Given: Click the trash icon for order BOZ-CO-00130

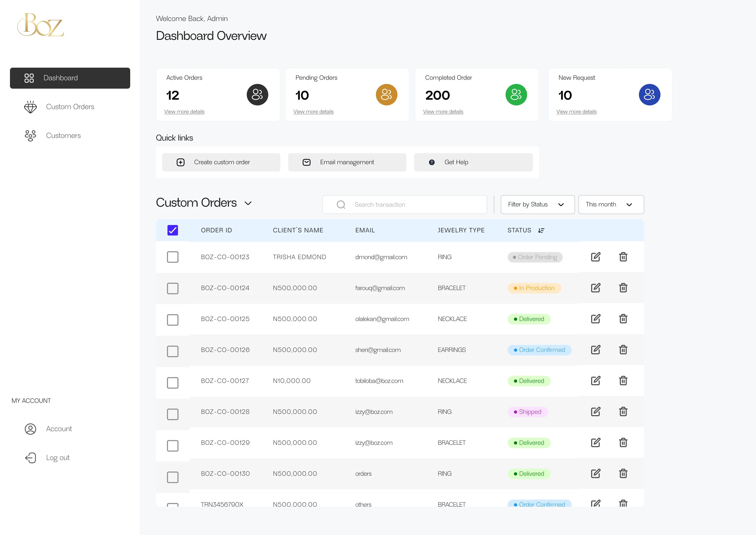Looking at the screenshot, I should [x=623, y=474].
